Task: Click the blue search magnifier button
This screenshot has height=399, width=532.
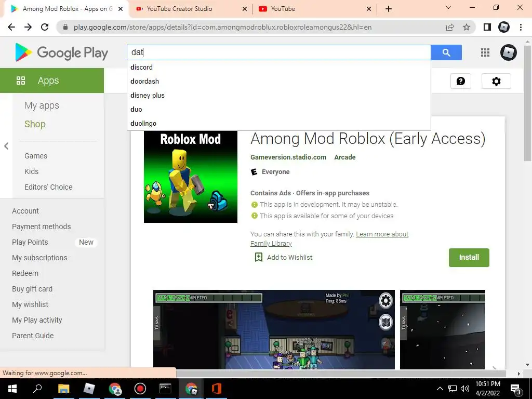Action: [446, 52]
